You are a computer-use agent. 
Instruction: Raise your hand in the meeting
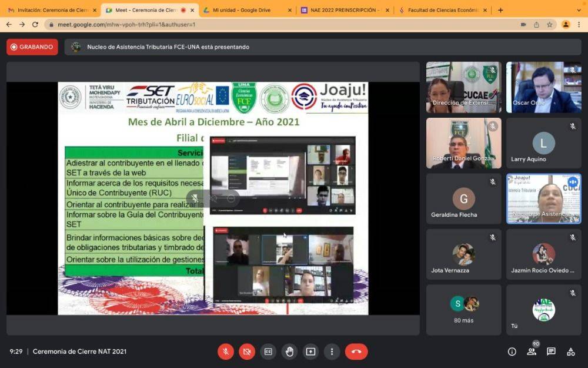pyautogui.click(x=289, y=352)
